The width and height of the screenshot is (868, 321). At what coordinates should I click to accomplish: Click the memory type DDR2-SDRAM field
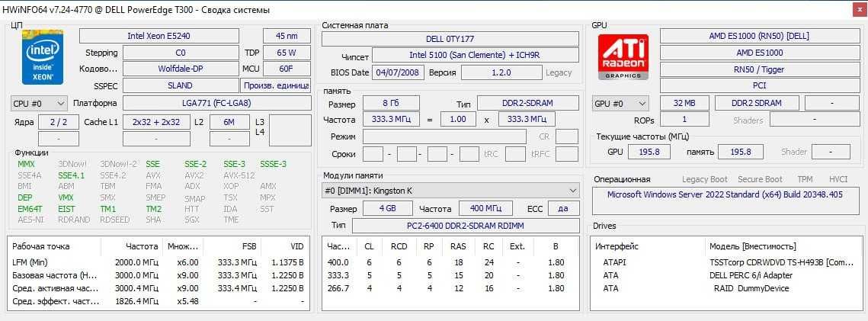pos(528,104)
